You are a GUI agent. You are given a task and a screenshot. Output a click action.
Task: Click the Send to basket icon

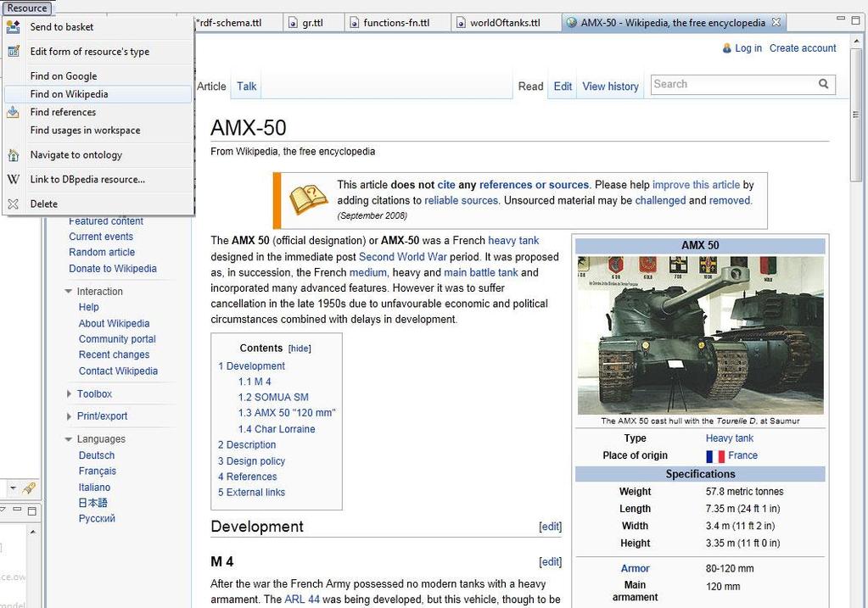(x=14, y=26)
